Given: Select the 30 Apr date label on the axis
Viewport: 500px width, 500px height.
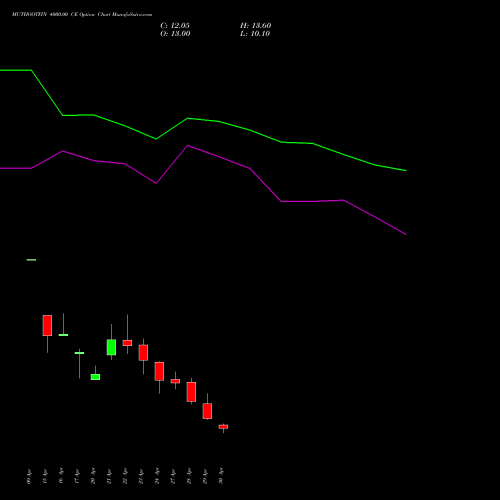Looking at the screenshot, I should point(221,476).
